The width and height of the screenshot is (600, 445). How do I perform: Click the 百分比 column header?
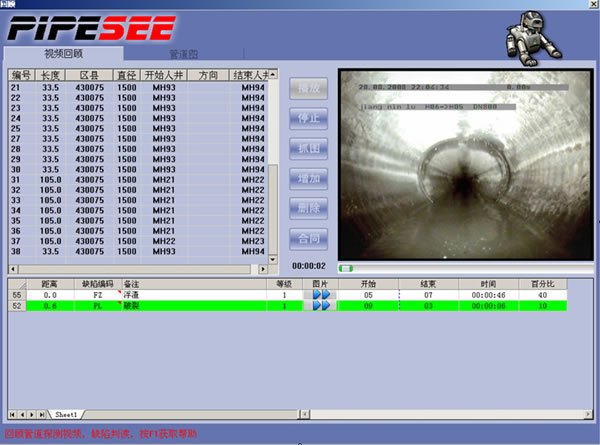[543, 284]
